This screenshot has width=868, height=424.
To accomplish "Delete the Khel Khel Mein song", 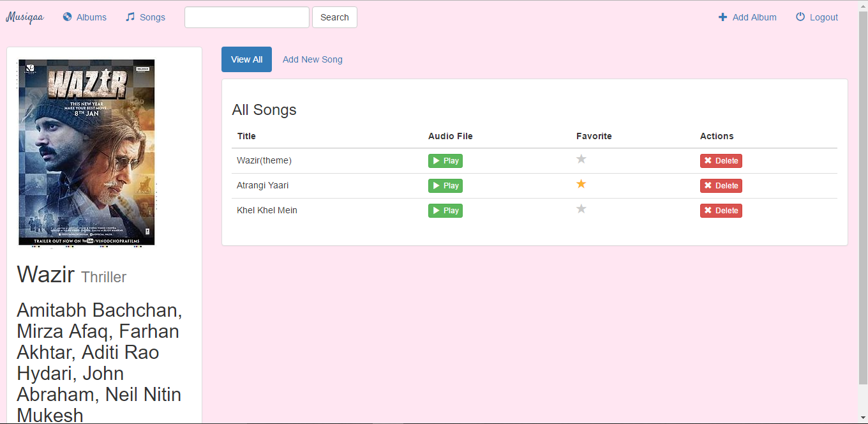I will 721,211.
